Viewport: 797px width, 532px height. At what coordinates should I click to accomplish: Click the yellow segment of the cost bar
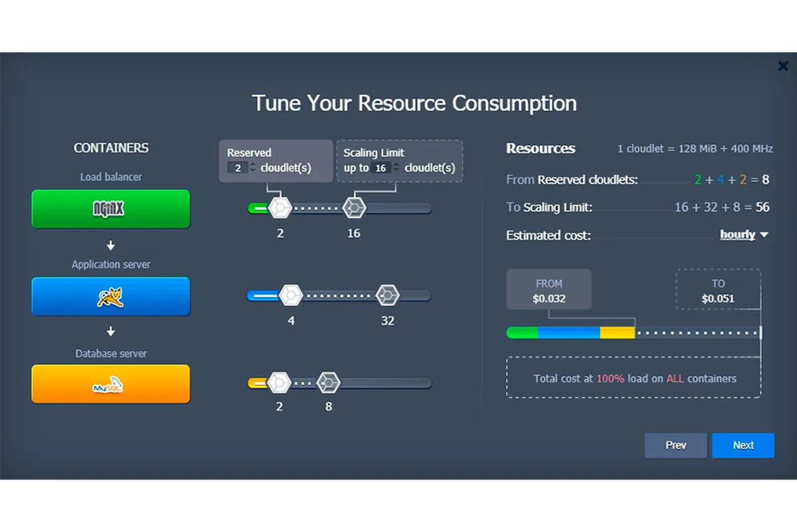tap(618, 333)
